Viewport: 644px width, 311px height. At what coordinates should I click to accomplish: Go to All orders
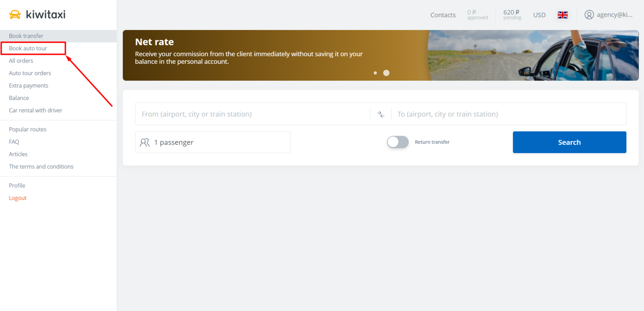coord(21,61)
